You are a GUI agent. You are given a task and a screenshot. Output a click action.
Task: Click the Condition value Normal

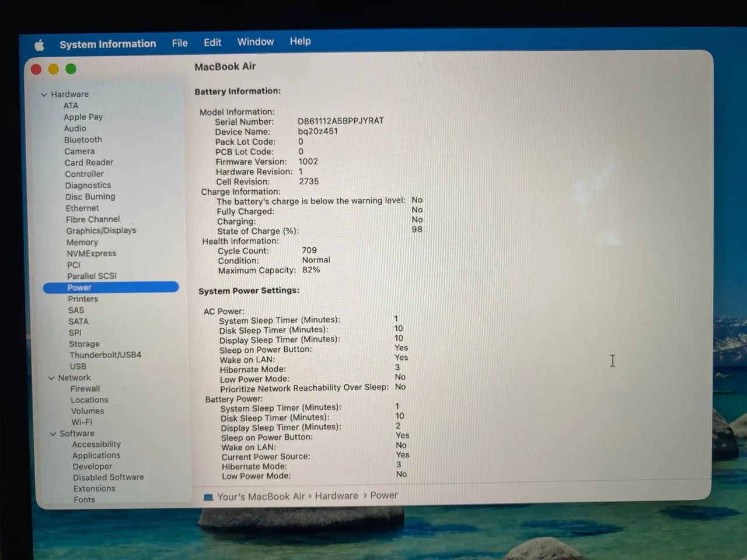click(x=316, y=260)
